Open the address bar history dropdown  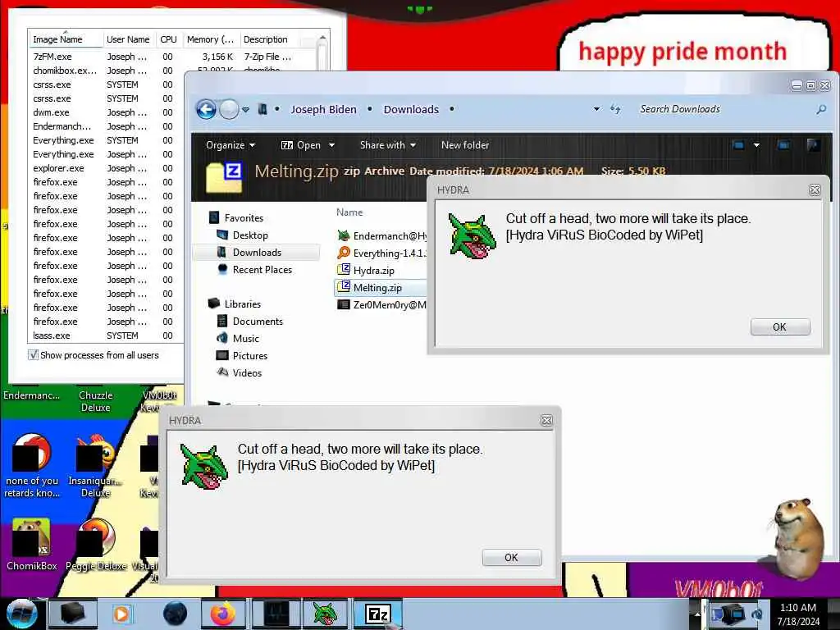click(x=596, y=109)
